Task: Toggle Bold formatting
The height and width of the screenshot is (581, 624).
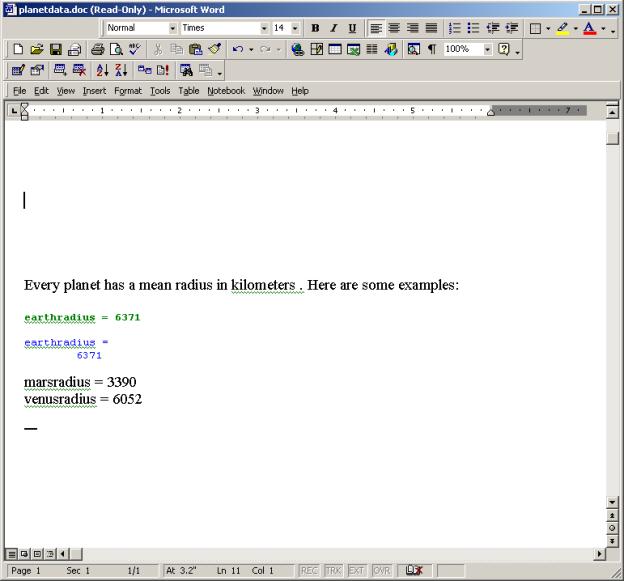Action: (x=315, y=28)
